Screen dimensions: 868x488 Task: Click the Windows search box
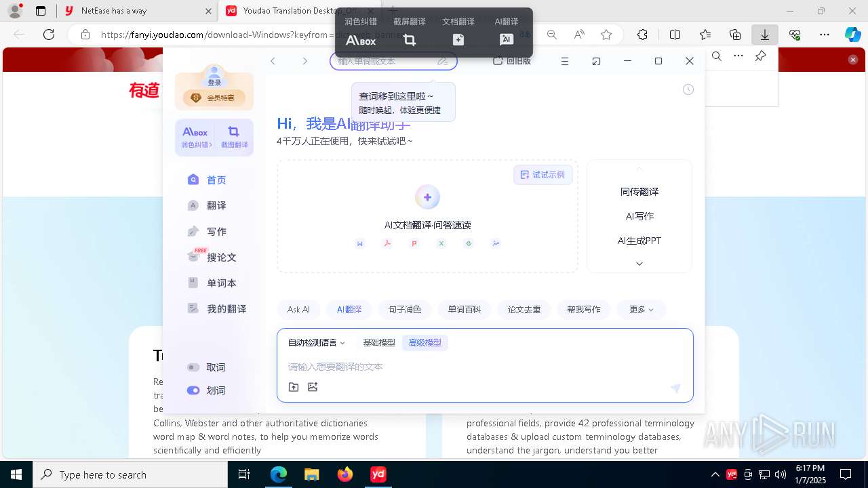point(130,474)
